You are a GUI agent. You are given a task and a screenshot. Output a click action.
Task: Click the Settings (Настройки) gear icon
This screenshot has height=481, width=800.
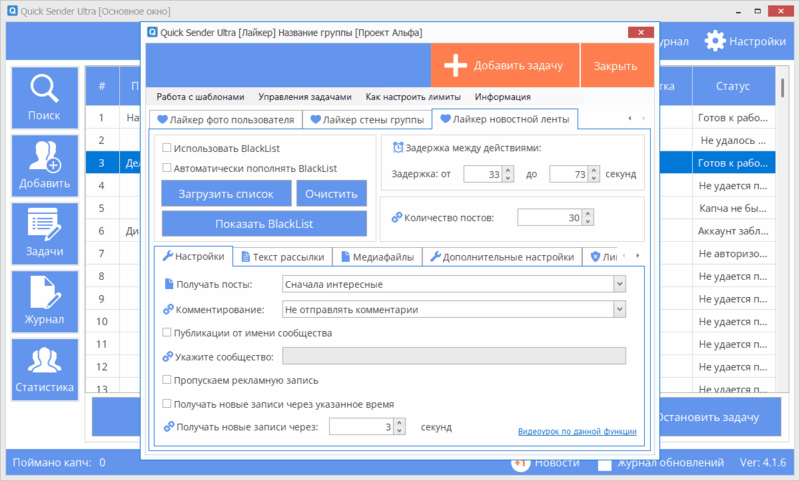(x=715, y=41)
